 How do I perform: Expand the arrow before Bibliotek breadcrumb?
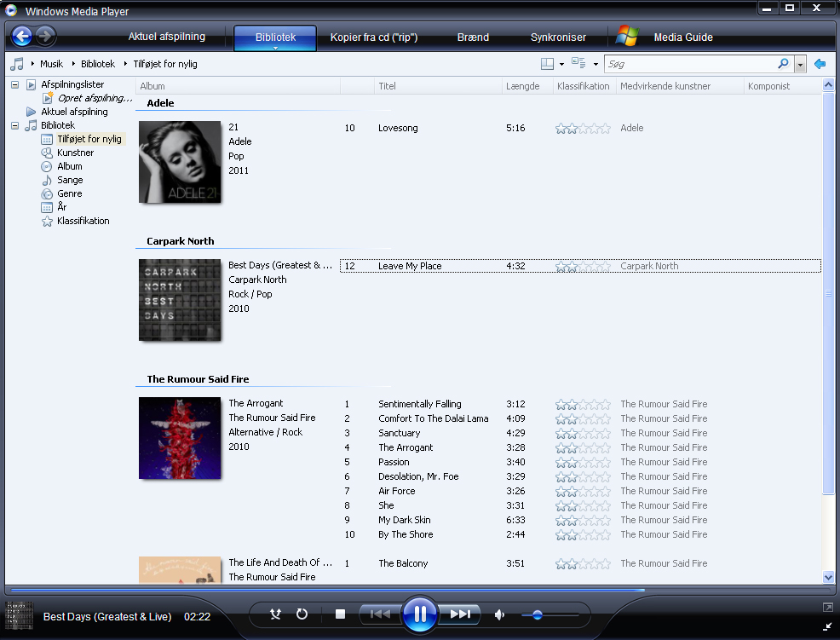(x=73, y=64)
